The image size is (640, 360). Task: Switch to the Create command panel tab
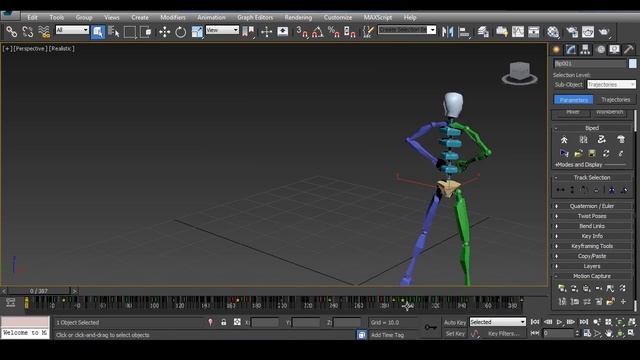click(x=556, y=50)
